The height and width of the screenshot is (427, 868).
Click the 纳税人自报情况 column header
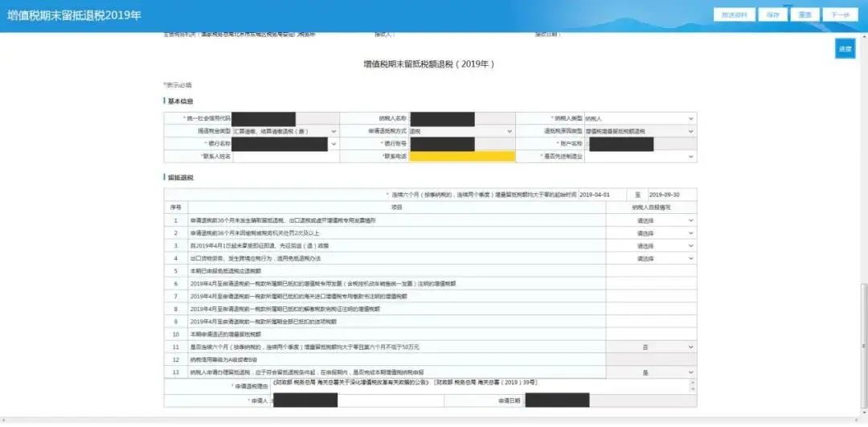651,207
